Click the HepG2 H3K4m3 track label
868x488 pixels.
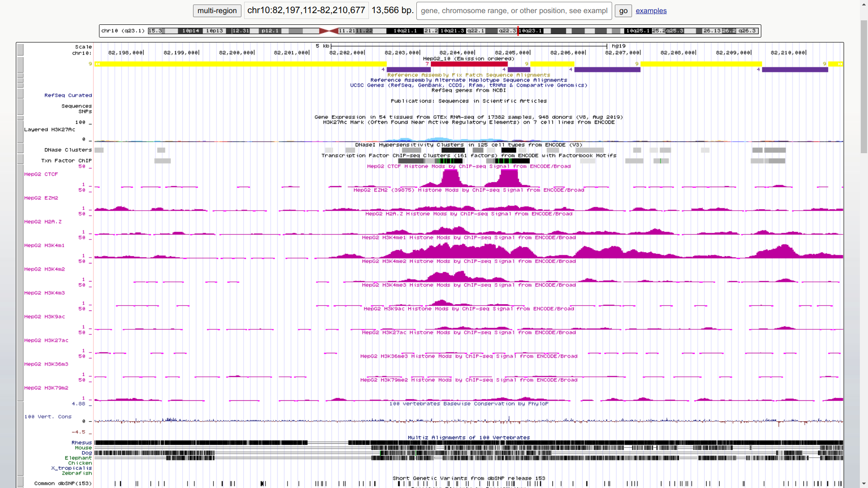coord(44,293)
